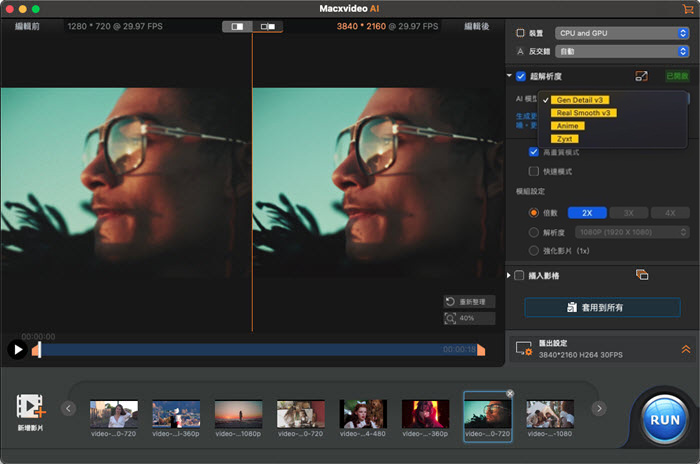Click the add video film icon
The height and width of the screenshot is (464, 700).
(31, 407)
